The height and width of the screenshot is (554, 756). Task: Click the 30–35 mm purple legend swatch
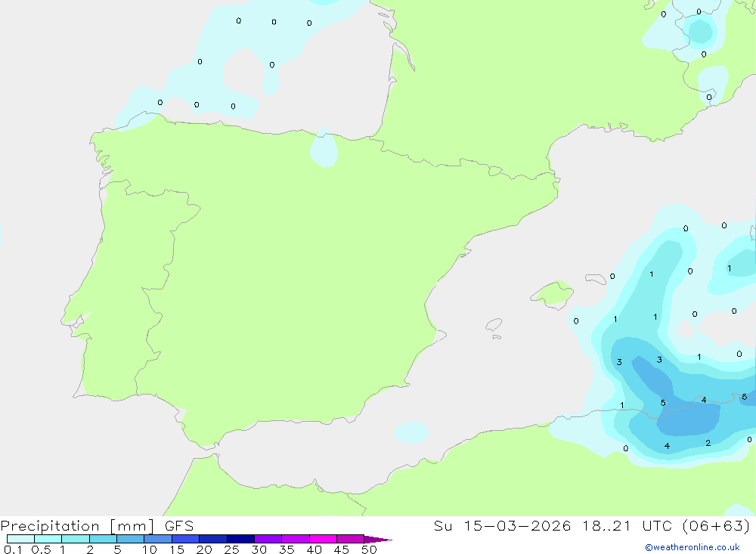point(268,539)
